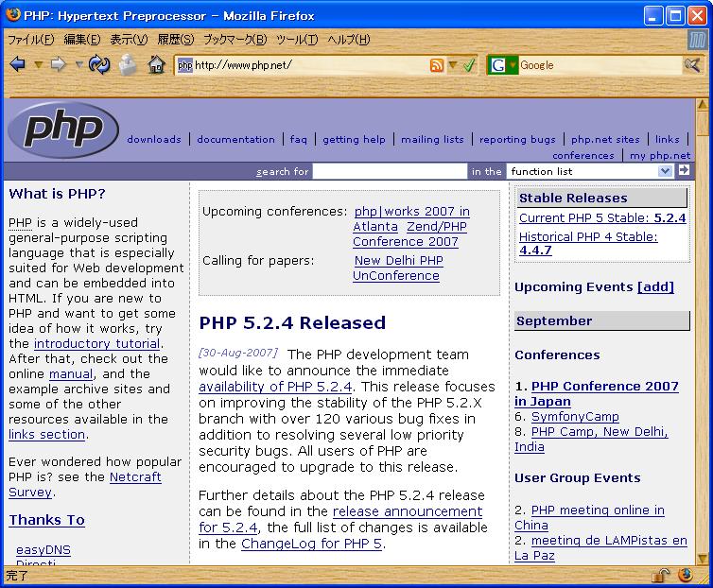Open the ツール (Tools) menu
Screen dimensions: 713x588
tap(297, 40)
